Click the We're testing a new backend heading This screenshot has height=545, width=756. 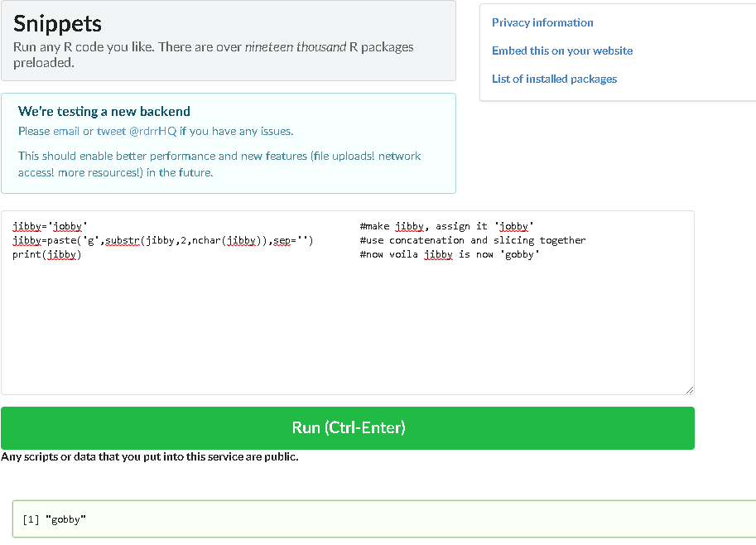pos(103,110)
